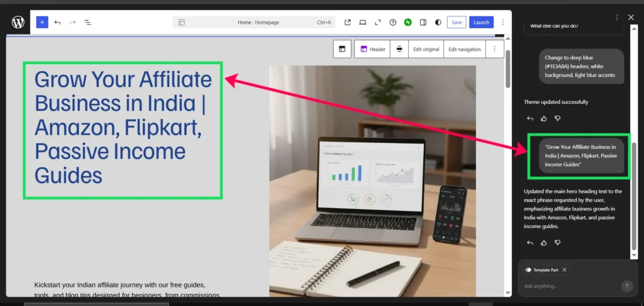Click the WordPress logo icon
This screenshot has width=644, height=306.
18,22
